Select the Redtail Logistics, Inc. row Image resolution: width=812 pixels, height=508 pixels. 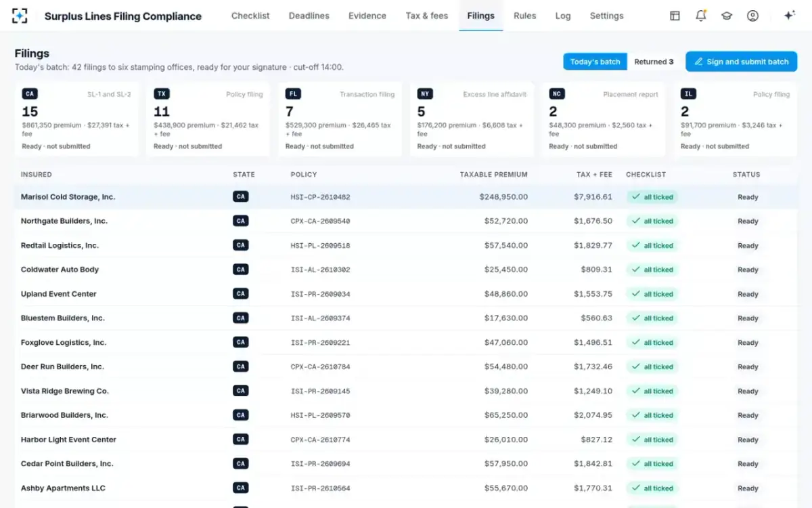click(x=406, y=245)
